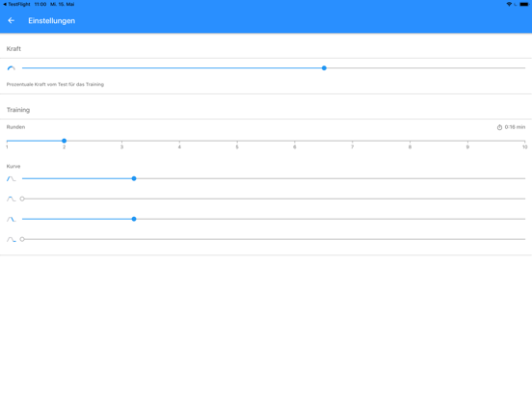Set Runden slider to tick 8
The height and width of the screenshot is (399, 532).
[x=410, y=141]
